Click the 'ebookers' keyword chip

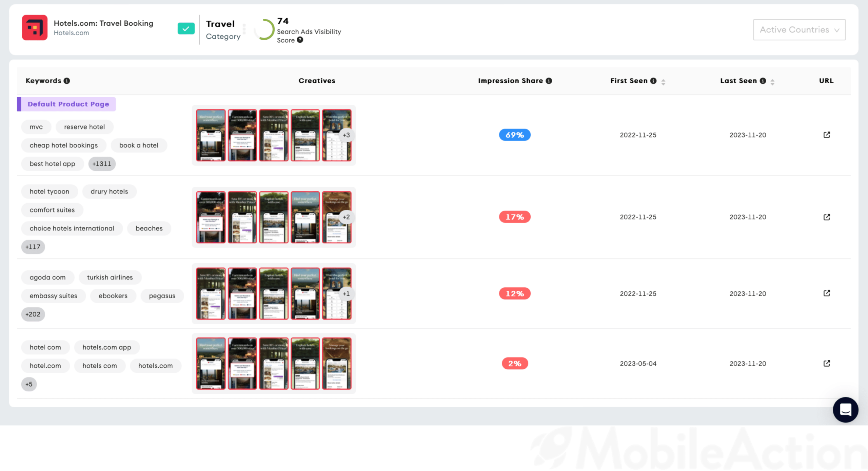[113, 296]
